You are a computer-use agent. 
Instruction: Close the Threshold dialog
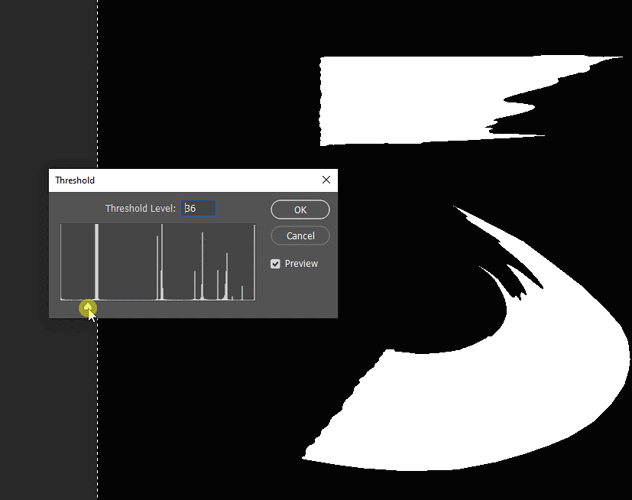click(326, 180)
